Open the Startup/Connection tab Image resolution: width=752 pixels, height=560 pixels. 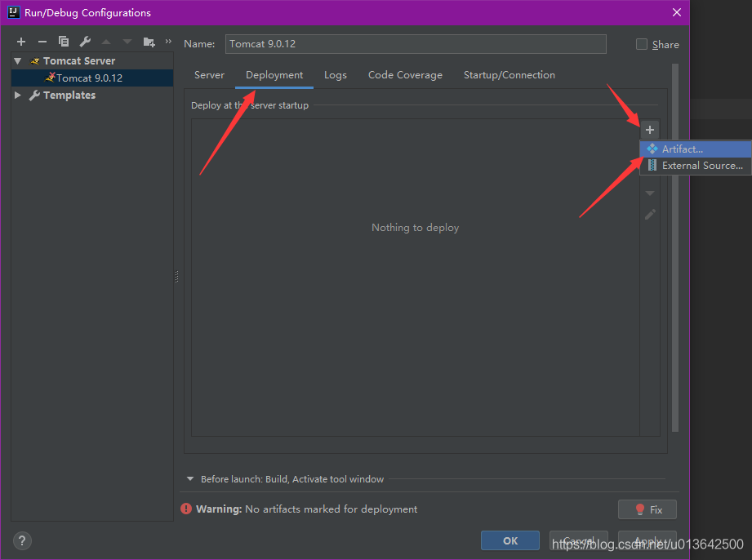point(509,75)
